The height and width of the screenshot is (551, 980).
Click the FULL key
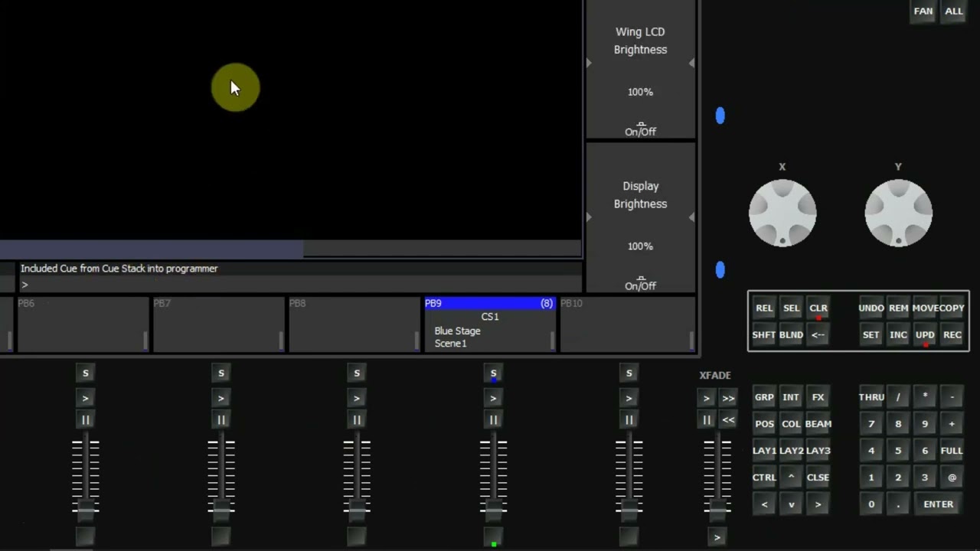point(952,451)
